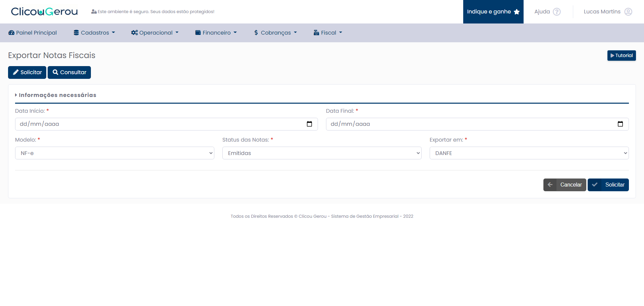Click the back arrow icon on Cancelar
Viewport: 644px width, 306px height.
click(550, 185)
